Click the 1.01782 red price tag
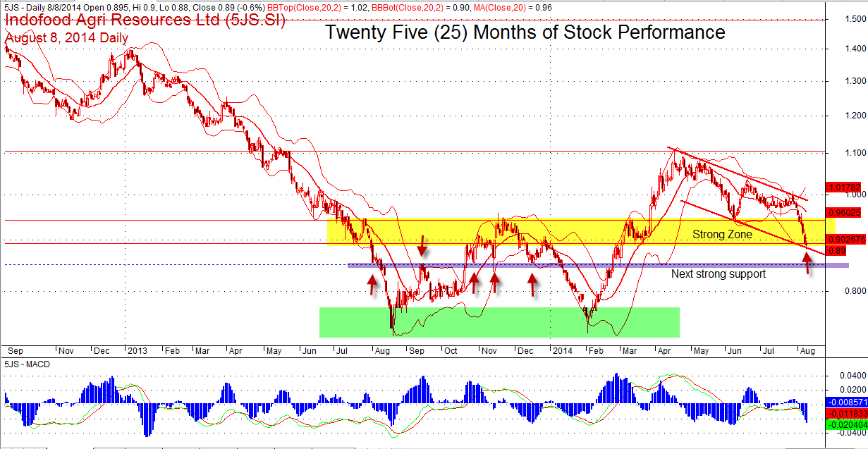This screenshot has height=449, width=868. [x=845, y=187]
